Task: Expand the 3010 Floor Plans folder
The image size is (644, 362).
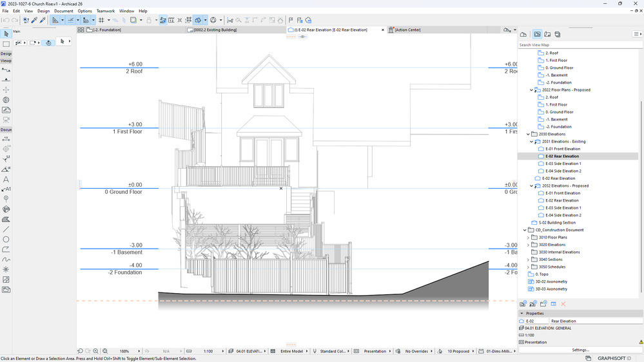Action: coord(528,238)
